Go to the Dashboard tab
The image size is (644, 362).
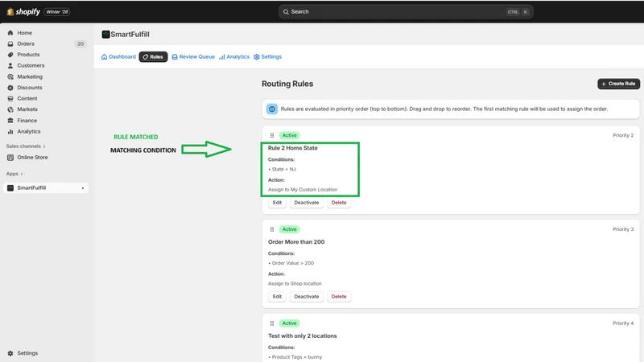pyautogui.click(x=118, y=56)
